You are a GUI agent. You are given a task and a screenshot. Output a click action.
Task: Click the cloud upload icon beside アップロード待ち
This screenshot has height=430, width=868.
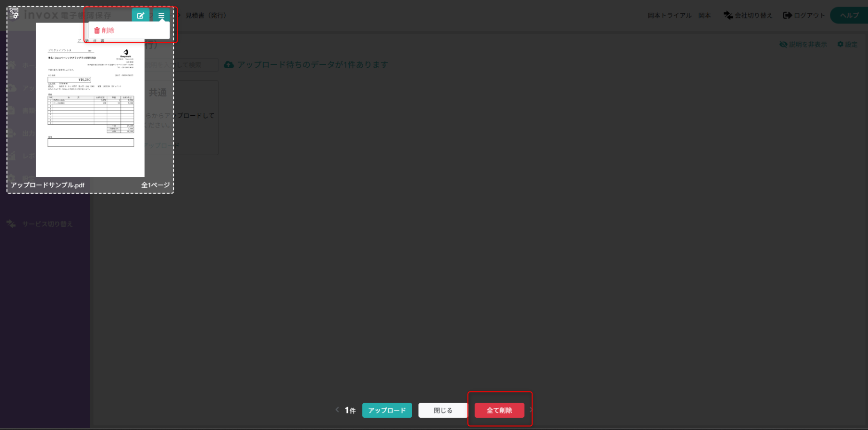(229, 65)
